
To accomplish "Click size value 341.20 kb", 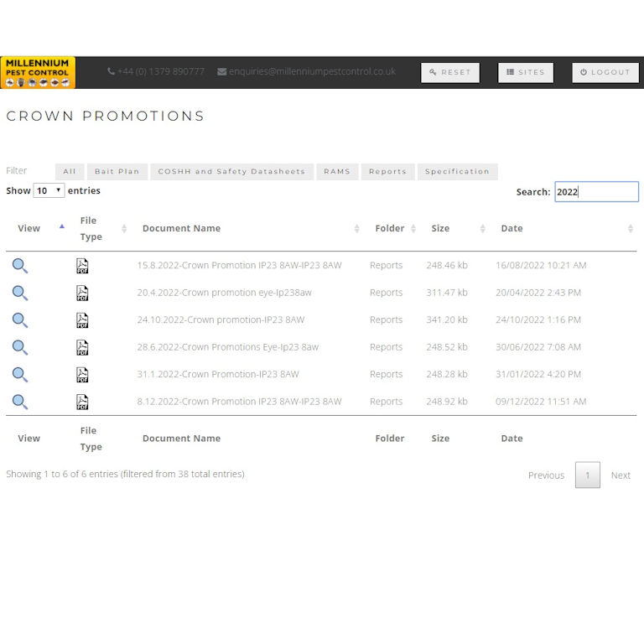I will pos(447,319).
